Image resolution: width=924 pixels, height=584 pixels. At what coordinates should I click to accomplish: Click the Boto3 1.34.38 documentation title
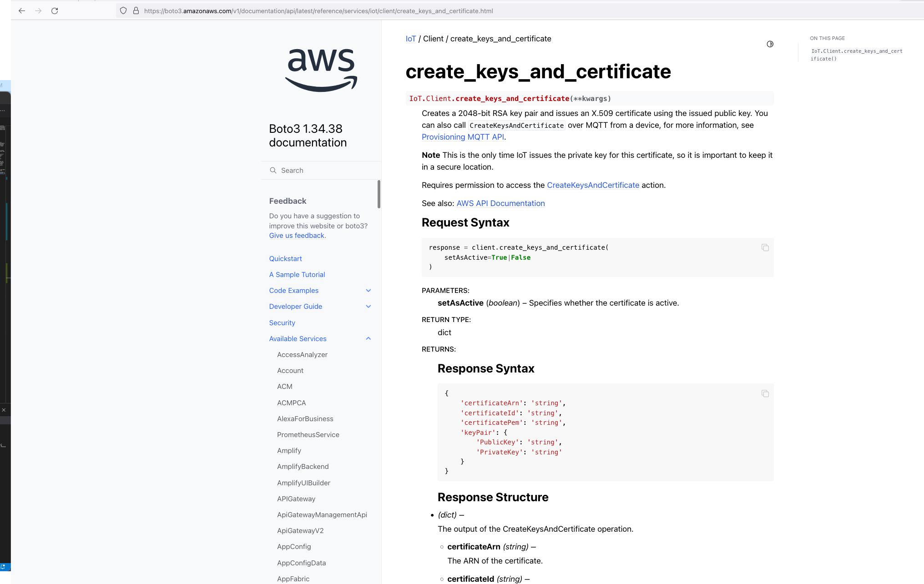tap(308, 136)
